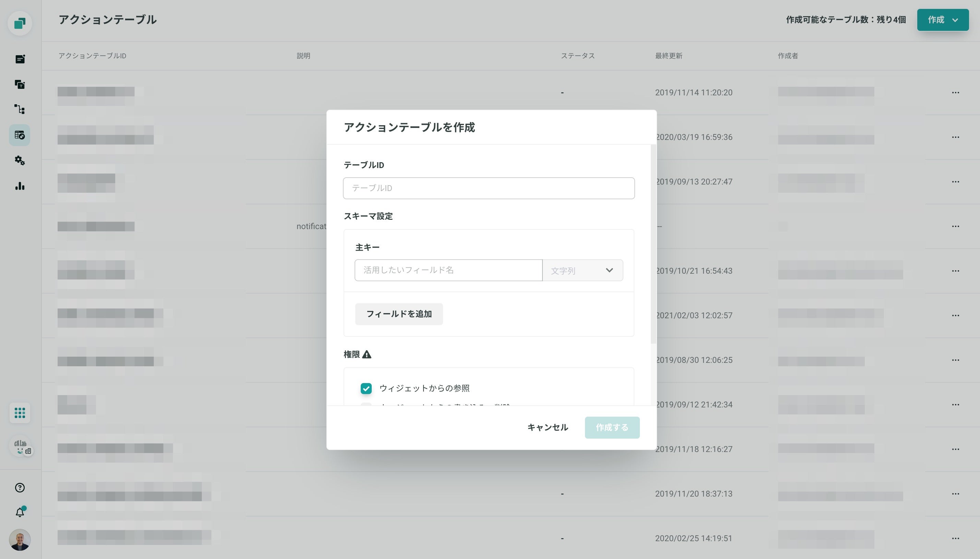
Task: Open the first sidebar icon below the logo
Action: tap(20, 59)
